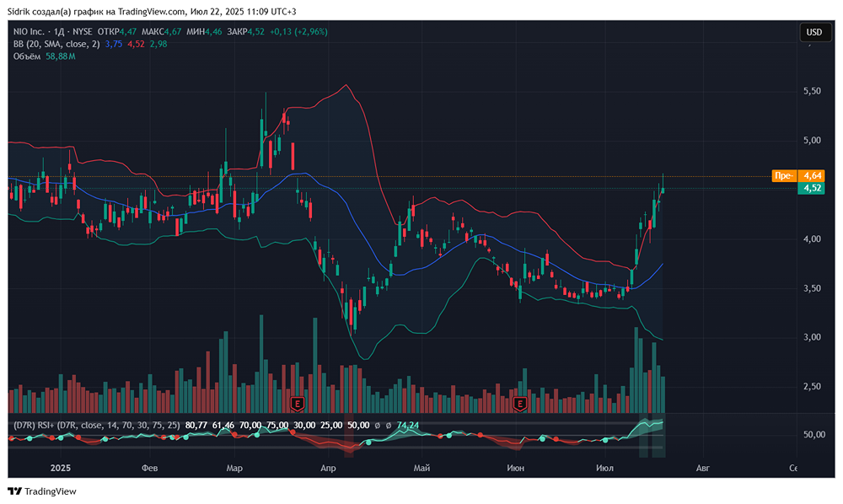The height and width of the screenshot is (504, 843).
Task: Click the +0,13 (+2,96%) change value
Action: point(298,32)
